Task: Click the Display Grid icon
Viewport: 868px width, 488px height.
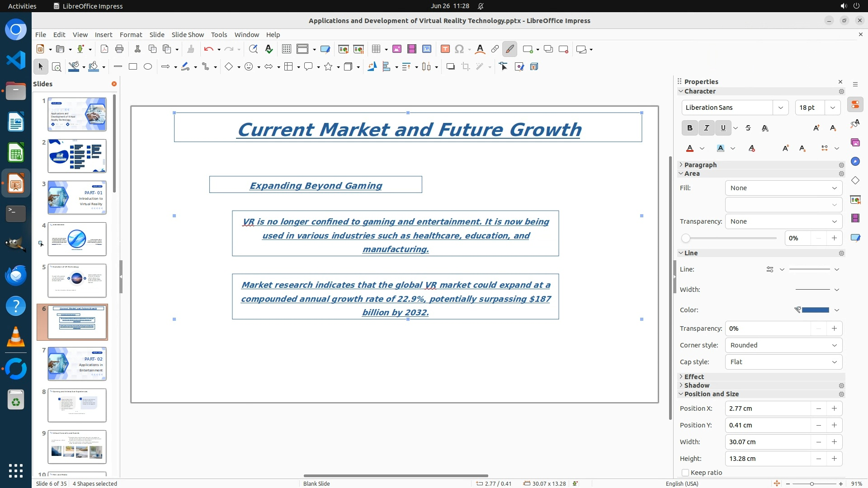Action: 286,49
